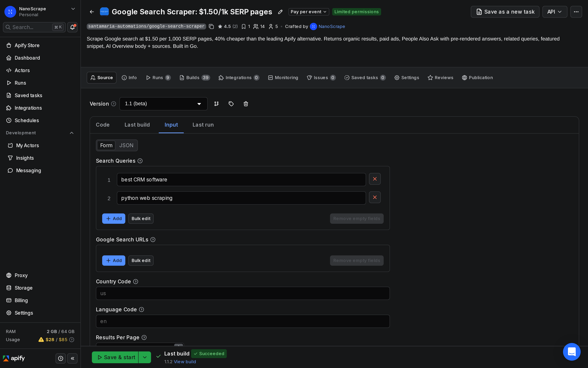Click the back arrow icon
Viewport: 588px width, 368px height.
click(x=92, y=12)
